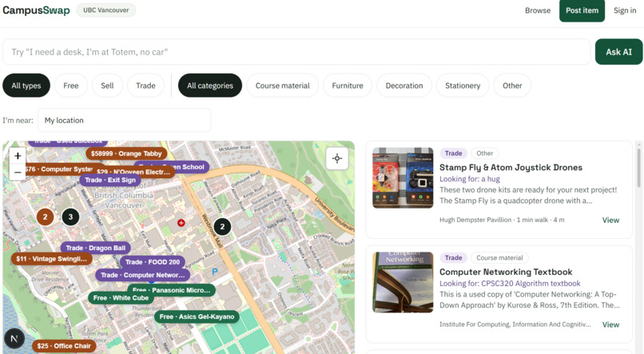Click the drone kits listing thumbnail

pyautogui.click(x=403, y=178)
